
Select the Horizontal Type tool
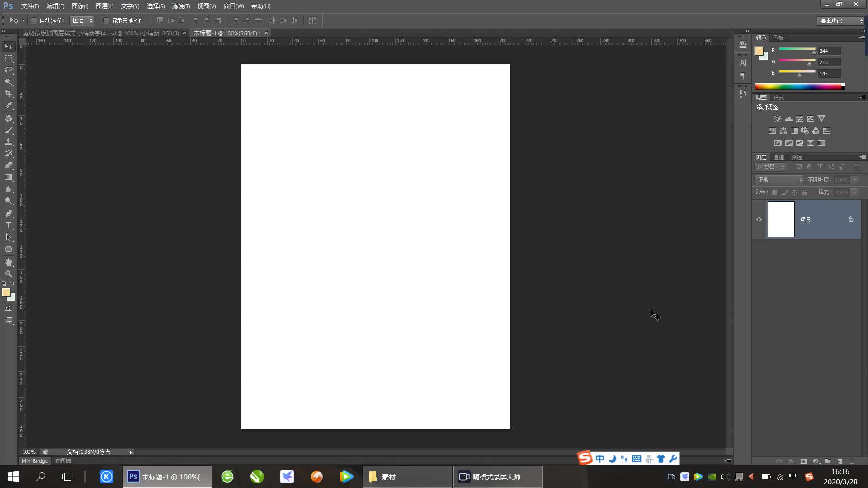[x=9, y=225]
